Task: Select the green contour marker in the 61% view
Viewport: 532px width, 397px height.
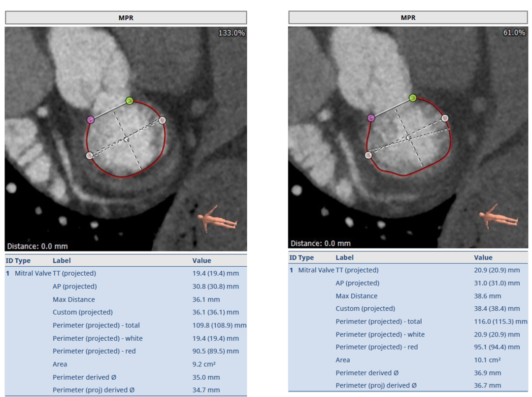Action: (x=413, y=98)
